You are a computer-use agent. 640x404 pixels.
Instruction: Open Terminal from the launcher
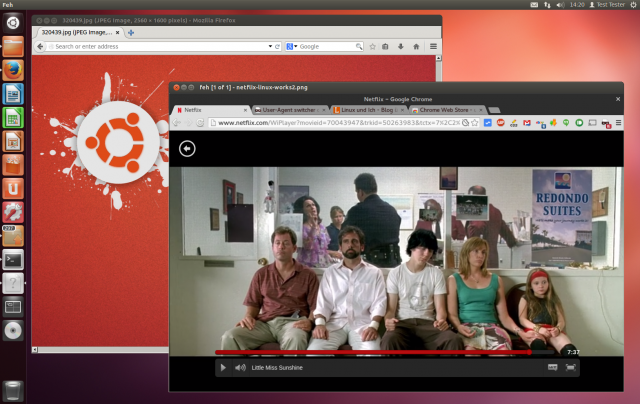pyautogui.click(x=13, y=260)
